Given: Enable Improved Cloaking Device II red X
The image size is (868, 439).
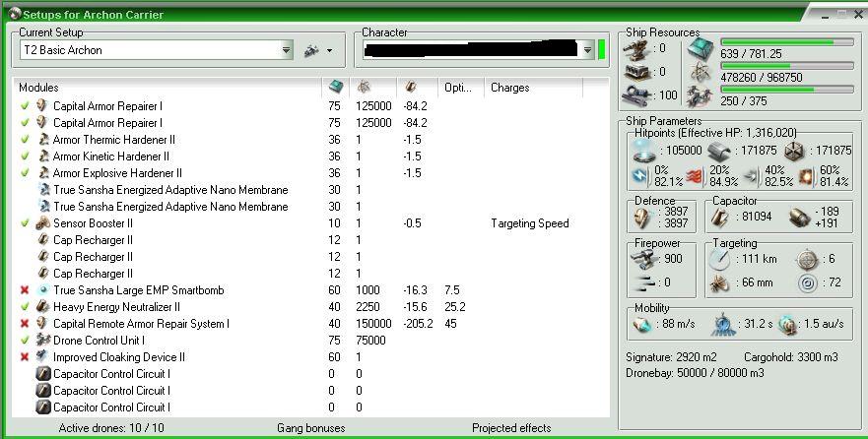Looking at the screenshot, I should click(x=25, y=357).
